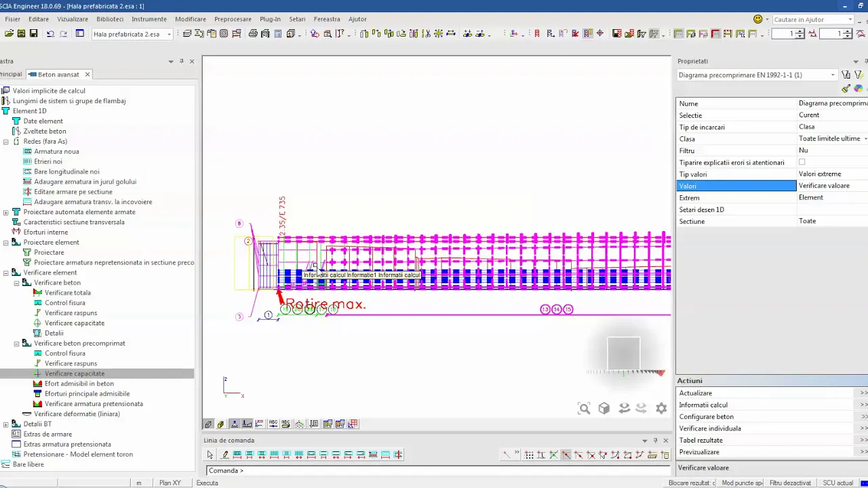Viewport: 868px width, 488px height.
Task: Click the viewport settings gear icon
Action: coord(661,408)
